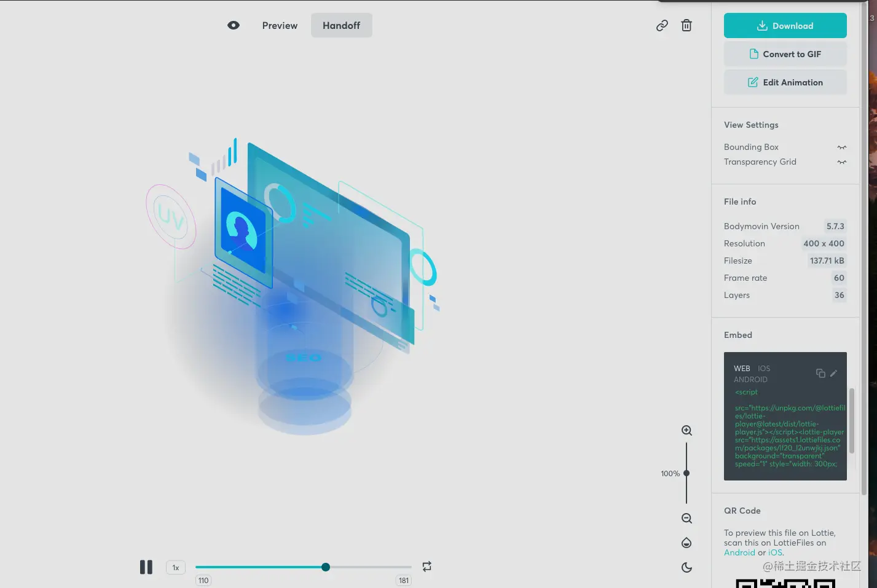This screenshot has height=588, width=877.
Task: Change background color droplet icon
Action: (x=686, y=543)
